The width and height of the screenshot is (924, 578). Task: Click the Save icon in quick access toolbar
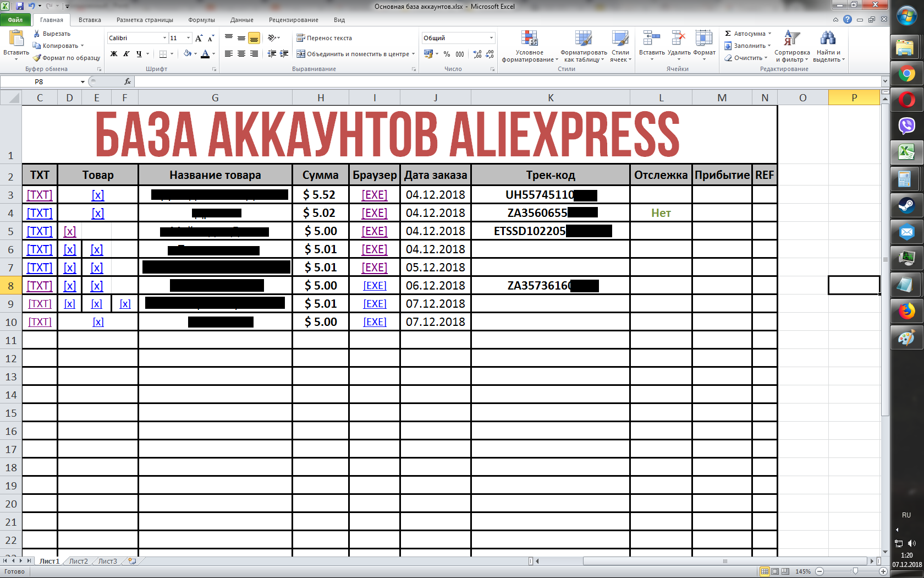click(x=20, y=6)
